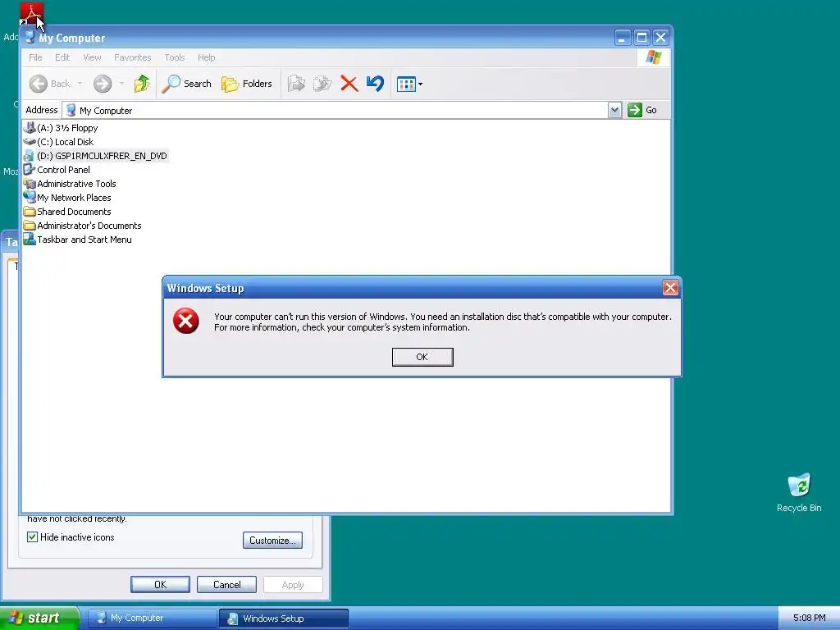Minimize the My Computer window
The width and height of the screenshot is (840, 630).
(622, 38)
